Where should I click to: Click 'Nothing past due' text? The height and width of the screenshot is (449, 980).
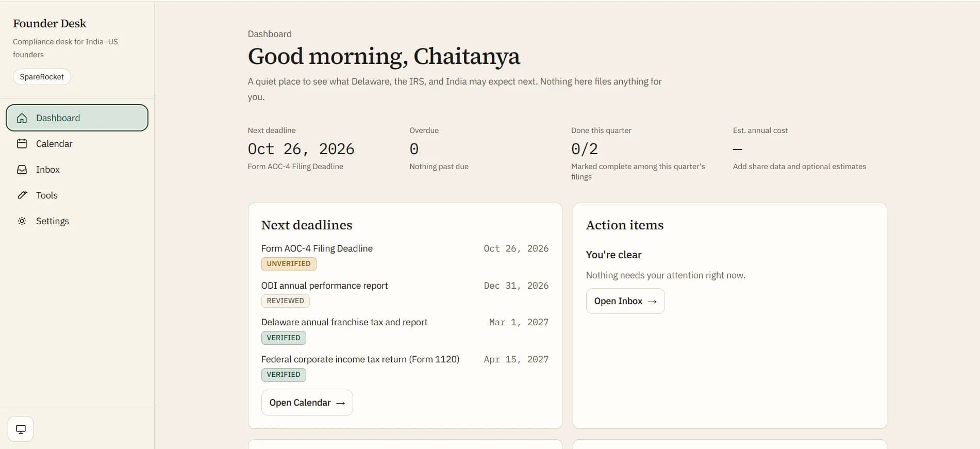(x=439, y=167)
